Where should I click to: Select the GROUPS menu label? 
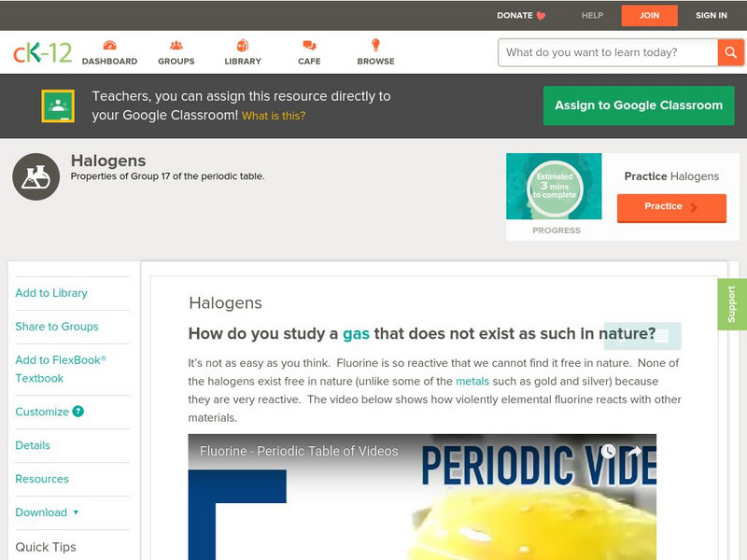pos(176,62)
